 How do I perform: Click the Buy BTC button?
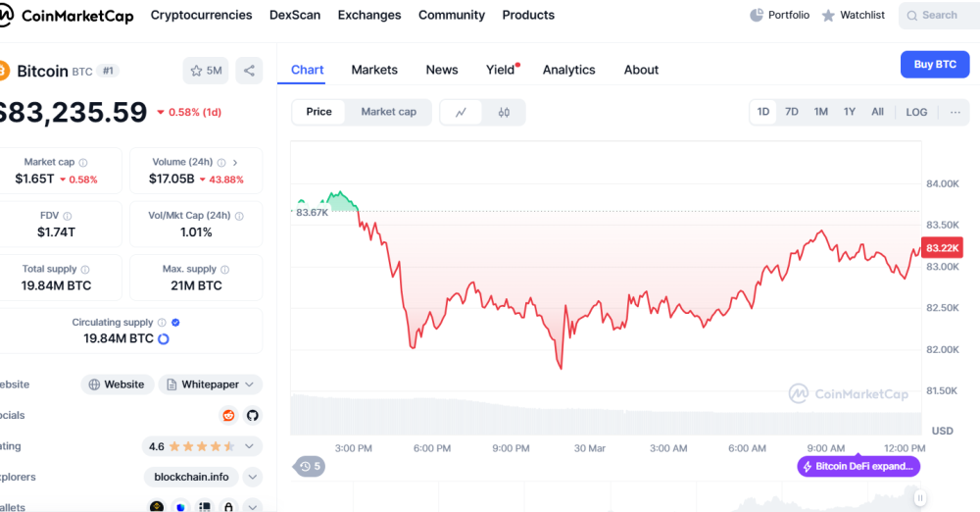[x=935, y=65]
